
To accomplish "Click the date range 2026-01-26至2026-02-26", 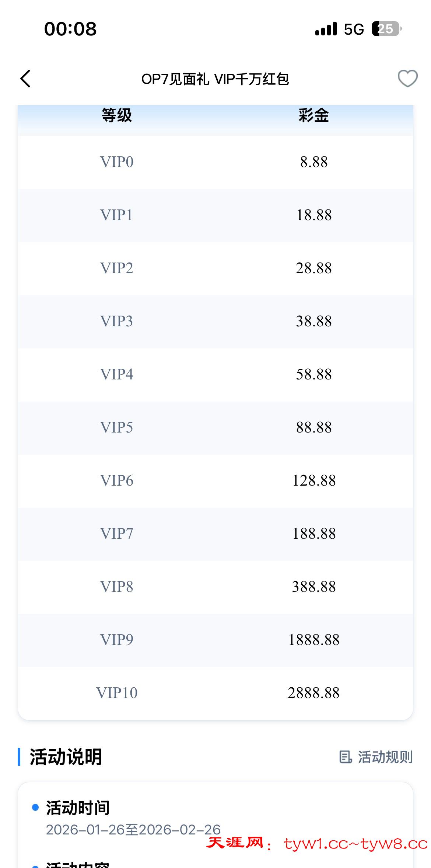I will (x=133, y=830).
